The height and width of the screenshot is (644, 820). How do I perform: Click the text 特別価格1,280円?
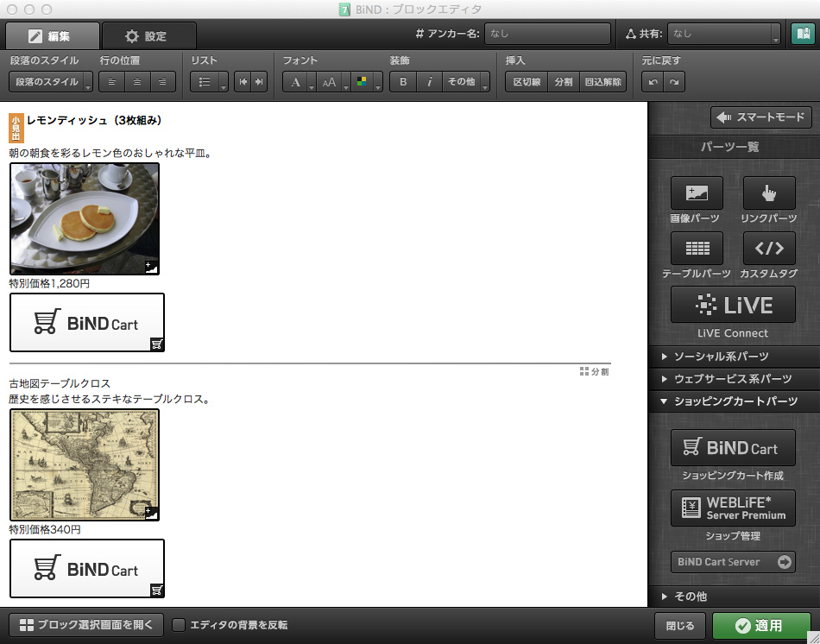(49, 283)
